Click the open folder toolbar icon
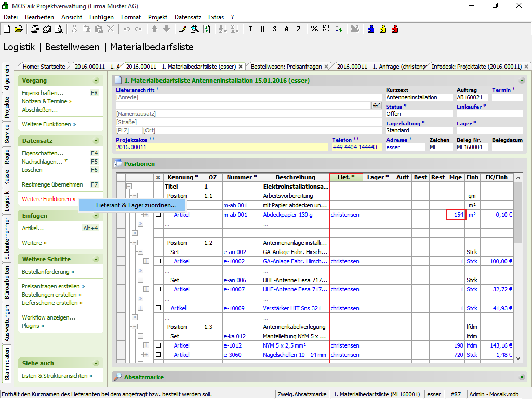Screen dimensions: 532x399 [x=18, y=29]
